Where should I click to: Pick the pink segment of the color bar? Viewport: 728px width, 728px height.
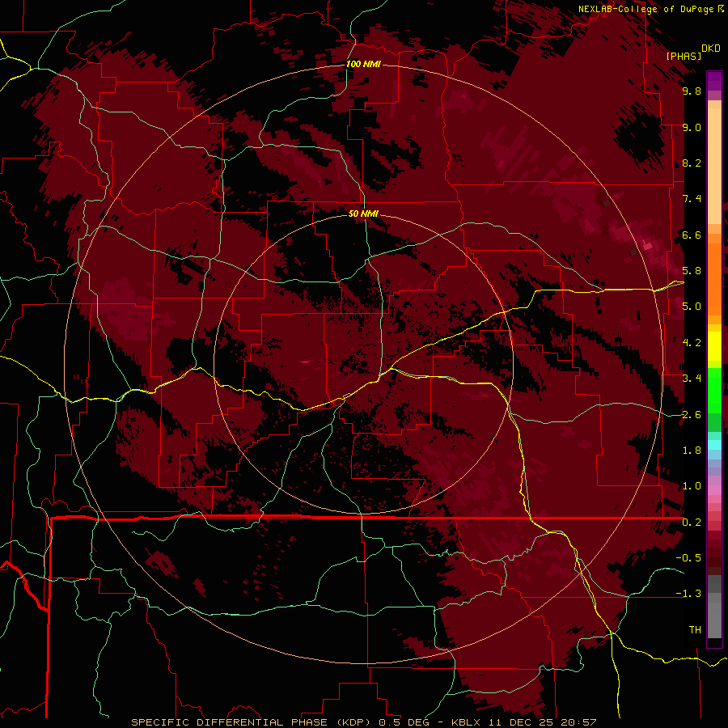tap(714, 490)
